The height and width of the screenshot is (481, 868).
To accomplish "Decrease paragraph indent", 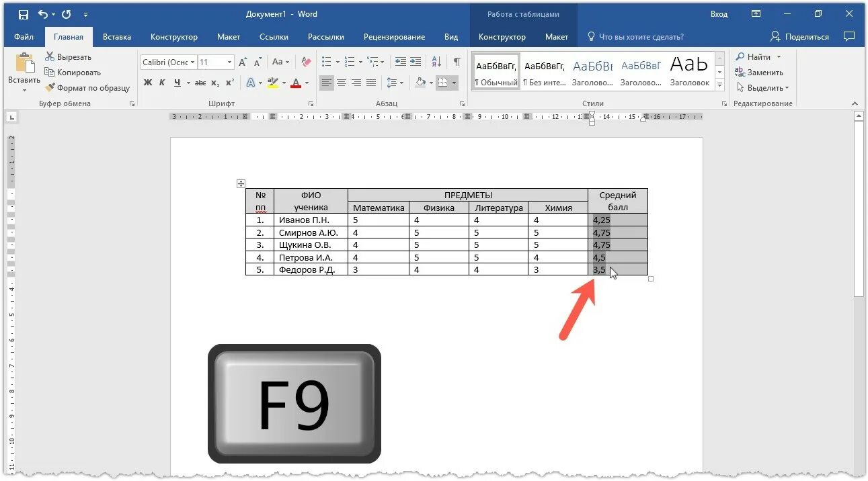I will [x=401, y=62].
